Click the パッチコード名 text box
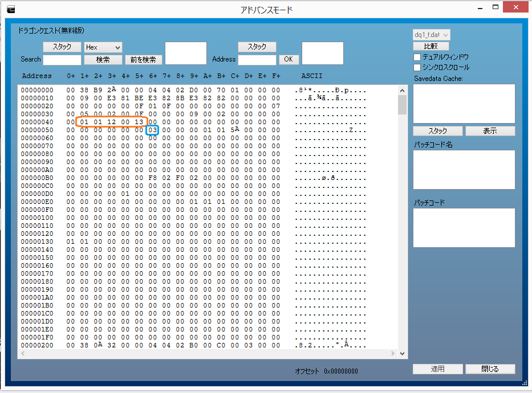 [x=464, y=170]
